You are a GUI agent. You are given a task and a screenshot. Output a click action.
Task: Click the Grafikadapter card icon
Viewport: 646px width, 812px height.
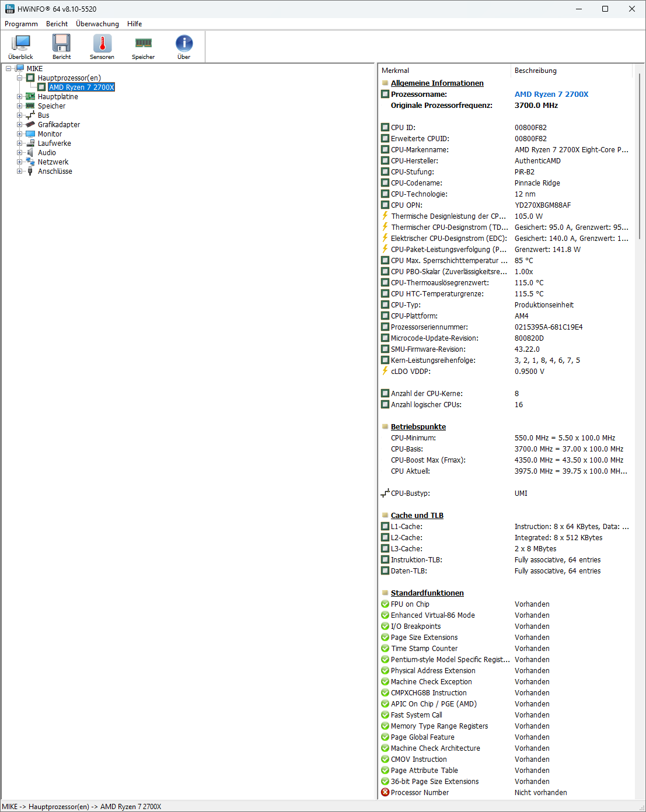30,125
